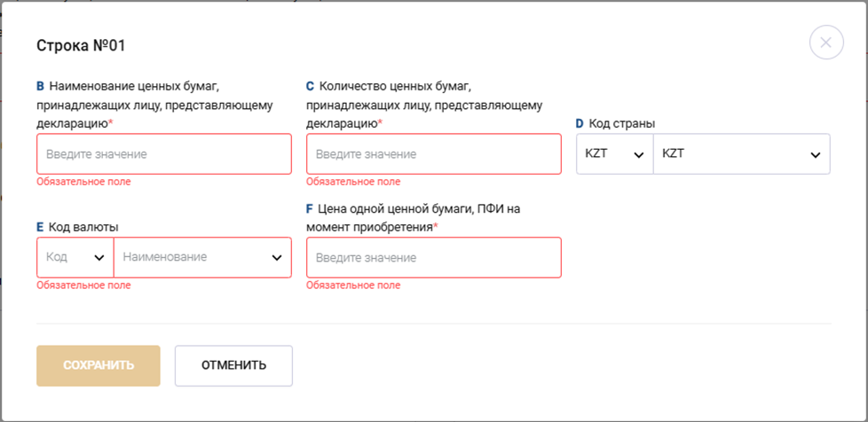Click the 'Количество ценных бумаг' field C label

pos(423,105)
